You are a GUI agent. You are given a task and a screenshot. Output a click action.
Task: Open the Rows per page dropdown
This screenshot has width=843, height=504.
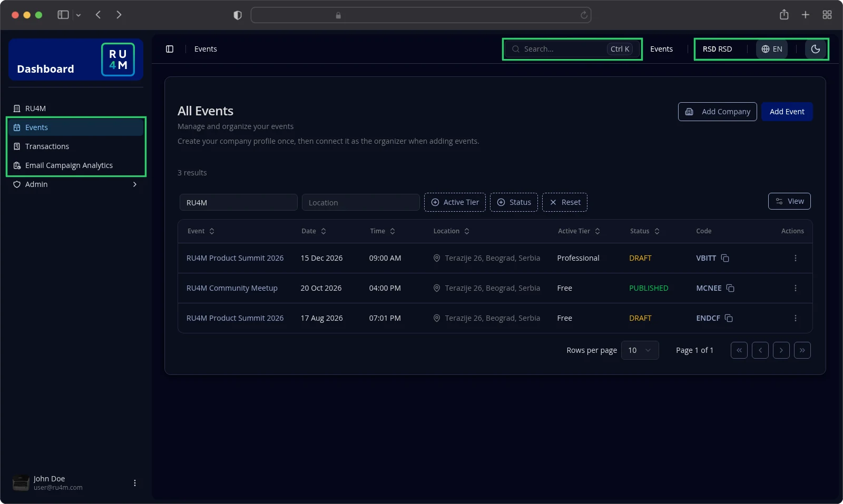click(x=640, y=350)
